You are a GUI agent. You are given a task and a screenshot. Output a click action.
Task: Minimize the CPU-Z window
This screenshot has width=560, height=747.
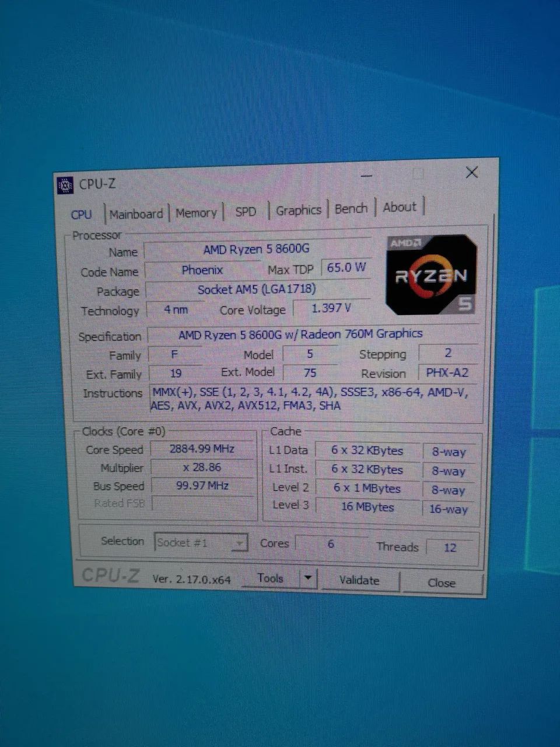366,174
